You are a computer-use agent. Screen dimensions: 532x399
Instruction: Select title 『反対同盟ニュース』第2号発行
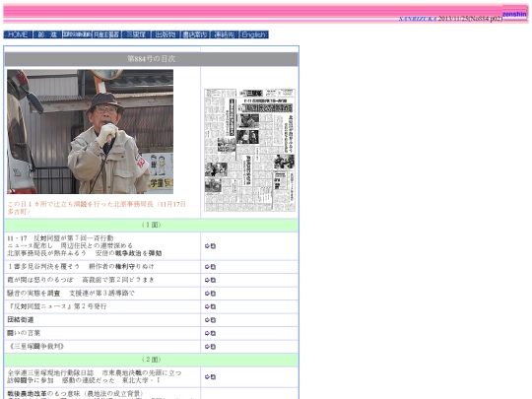tap(57, 306)
